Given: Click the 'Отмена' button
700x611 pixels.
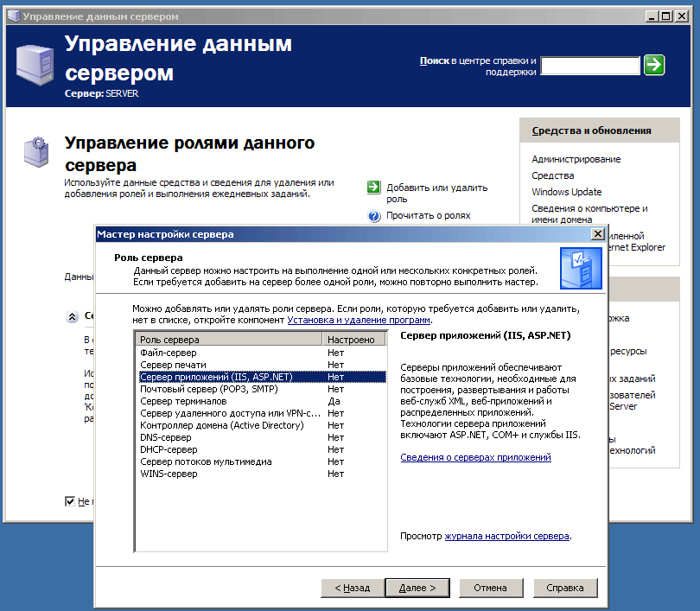Looking at the screenshot, I should (490, 588).
